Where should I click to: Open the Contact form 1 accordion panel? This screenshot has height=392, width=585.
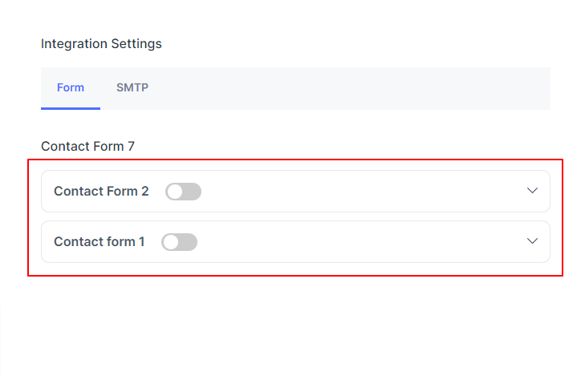[295, 242]
